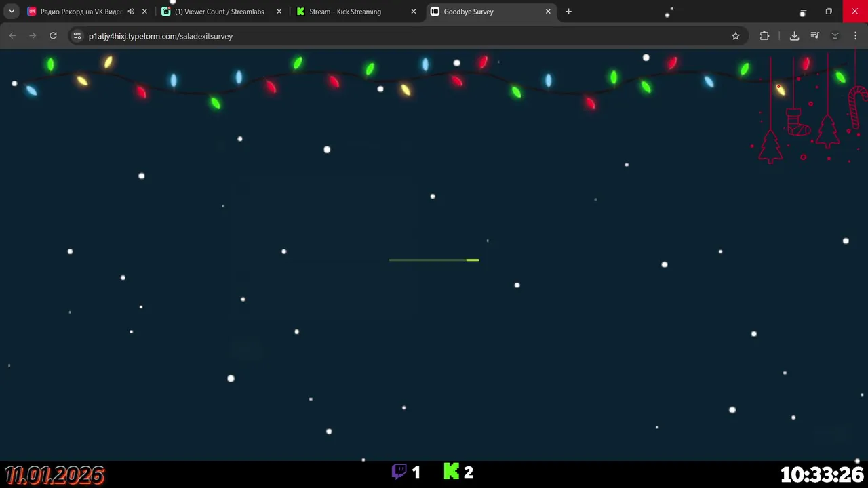
Task: Switch to Viewer Count / Streamlabs tab
Action: pyautogui.click(x=222, y=12)
